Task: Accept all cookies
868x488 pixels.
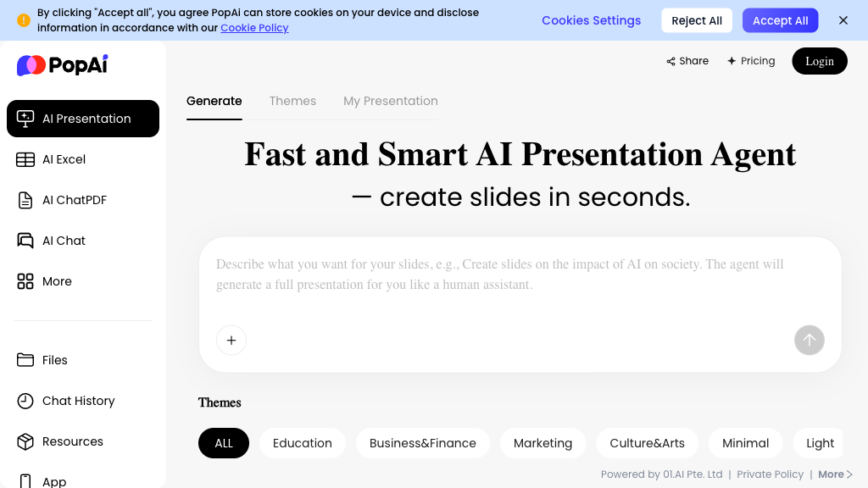Action: pos(780,20)
